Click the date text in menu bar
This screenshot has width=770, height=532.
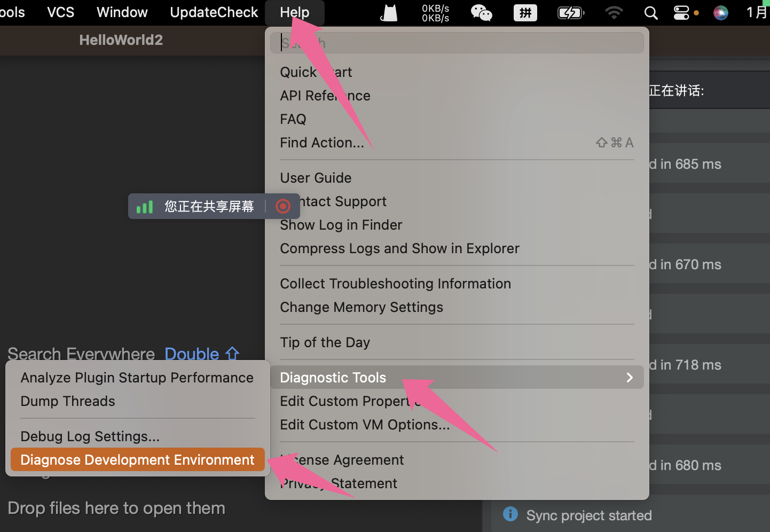pyautogui.click(x=757, y=12)
